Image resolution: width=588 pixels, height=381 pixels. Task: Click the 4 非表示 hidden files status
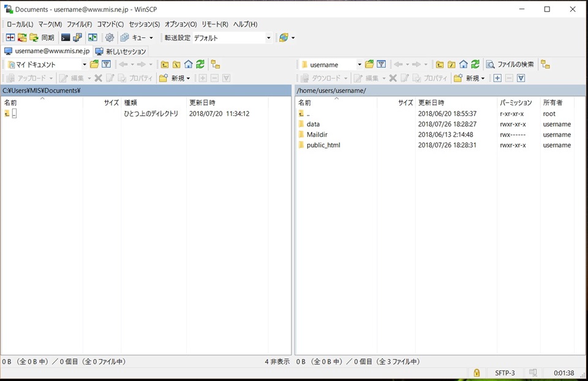click(x=277, y=361)
